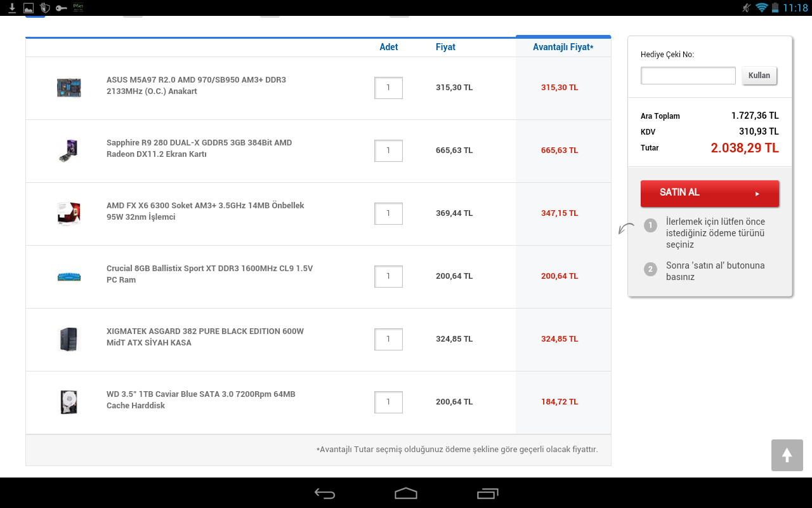Click the 'İlerlemek için lütfen önce' instruction text
This screenshot has height=508, width=812.
(x=716, y=233)
